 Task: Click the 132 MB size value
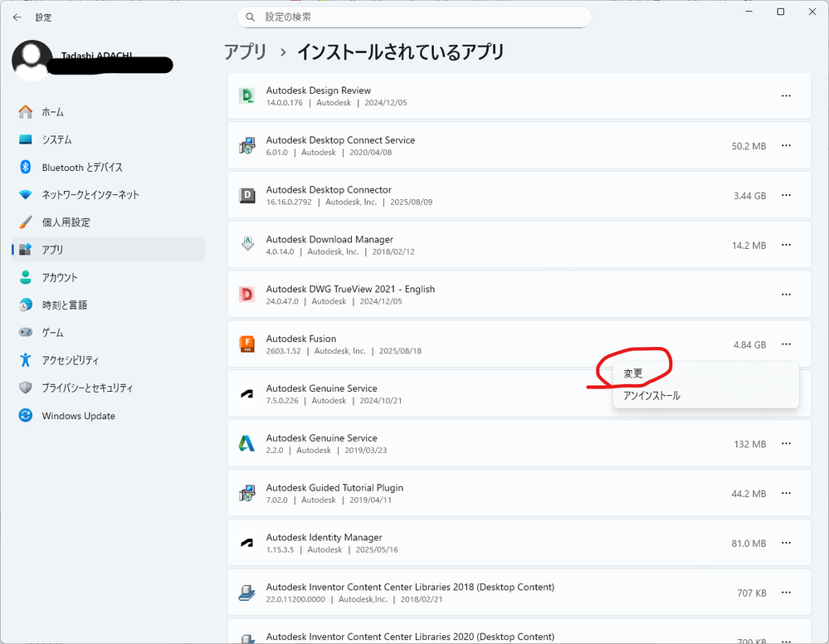click(x=749, y=444)
